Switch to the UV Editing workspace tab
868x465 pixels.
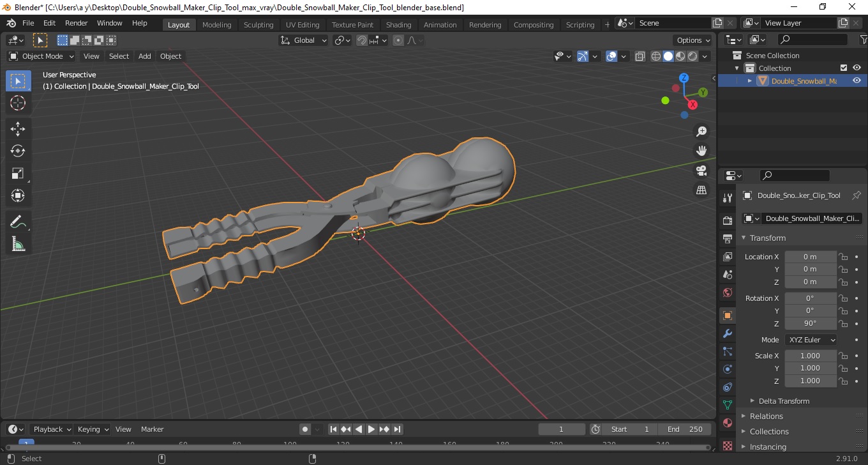[x=303, y=25]
